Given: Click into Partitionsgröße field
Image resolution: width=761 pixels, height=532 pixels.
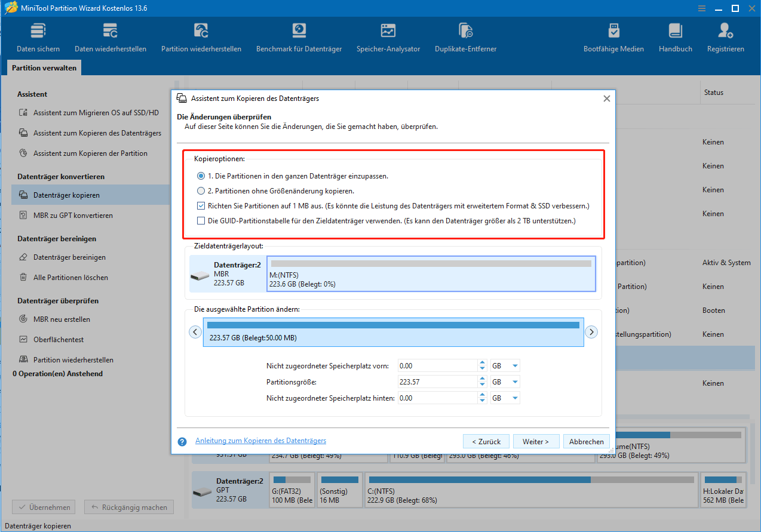Looking at the screenshot, I should tap(438, 382).
